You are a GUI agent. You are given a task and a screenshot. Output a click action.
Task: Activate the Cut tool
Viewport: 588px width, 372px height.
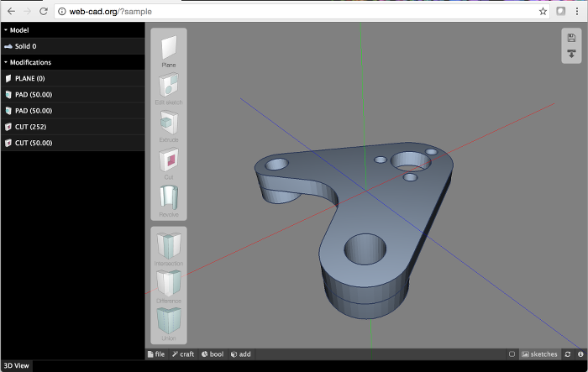[x=169, y=161]
